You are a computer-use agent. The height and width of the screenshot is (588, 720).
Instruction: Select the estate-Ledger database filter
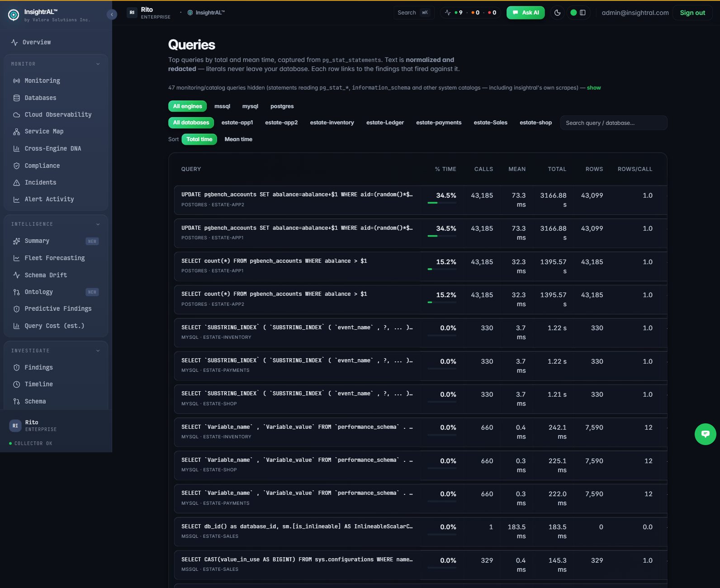[x=385, y=123]
